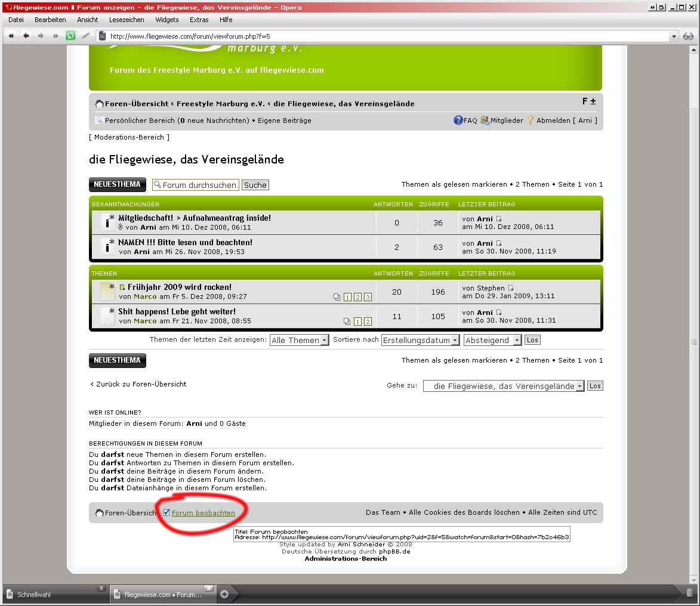Open a new tab with the plus icon
The image size is (700, 606).
coord(225,593)
